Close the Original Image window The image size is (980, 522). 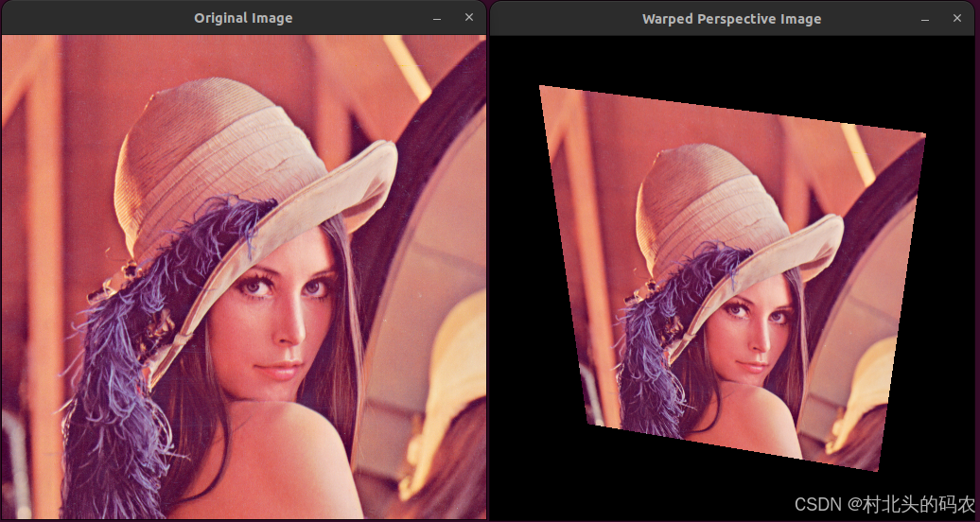click(469, 18)
